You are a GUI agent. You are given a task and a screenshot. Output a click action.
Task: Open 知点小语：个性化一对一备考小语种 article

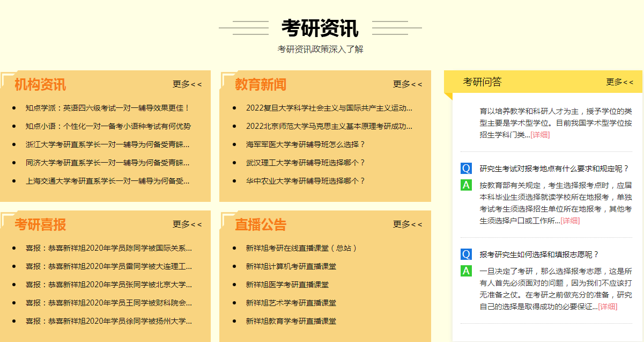click(x=108, y=126)
